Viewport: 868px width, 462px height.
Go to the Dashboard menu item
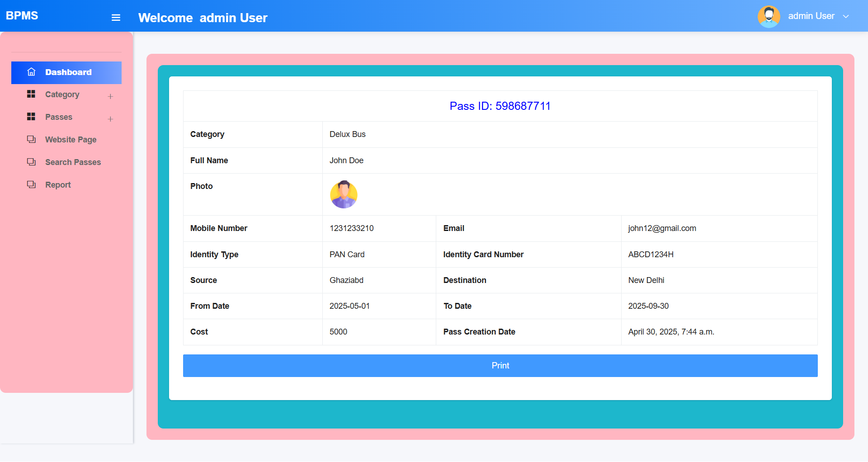click(66, 72)
